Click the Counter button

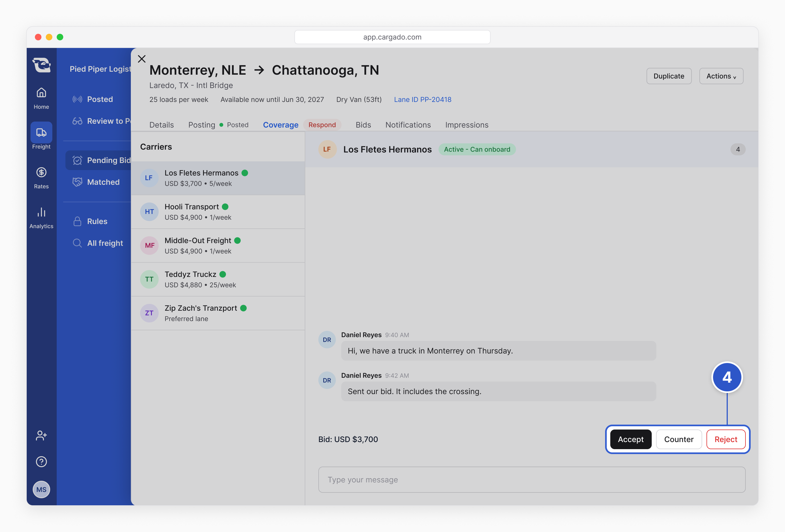pyautogui.click(x=679, y=439)
